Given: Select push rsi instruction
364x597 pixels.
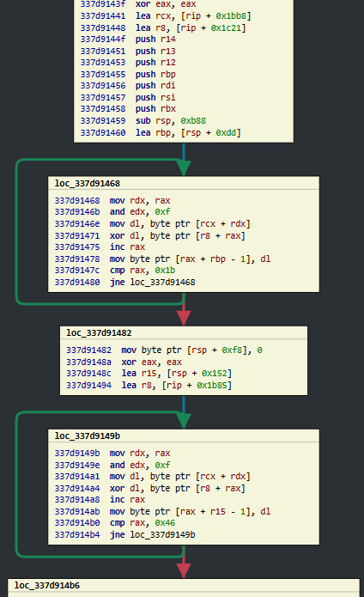Looking at the screenshot, I should (x=128, y=97).
